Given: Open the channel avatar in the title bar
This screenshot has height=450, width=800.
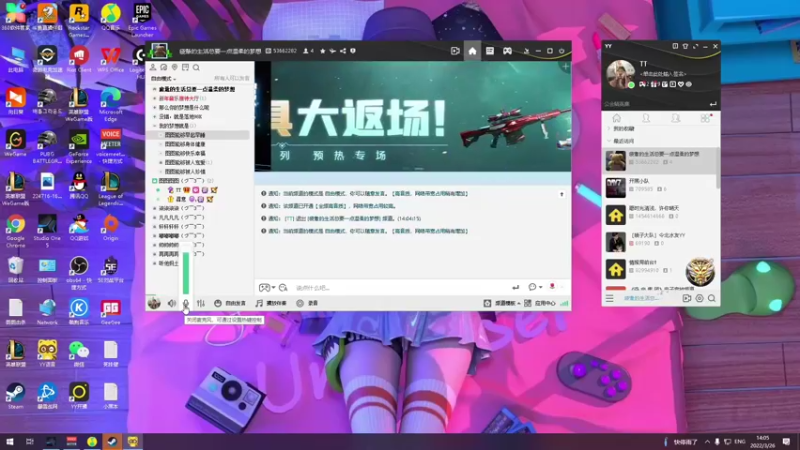Looking at the screenshot, I should (x=160, y=51).
